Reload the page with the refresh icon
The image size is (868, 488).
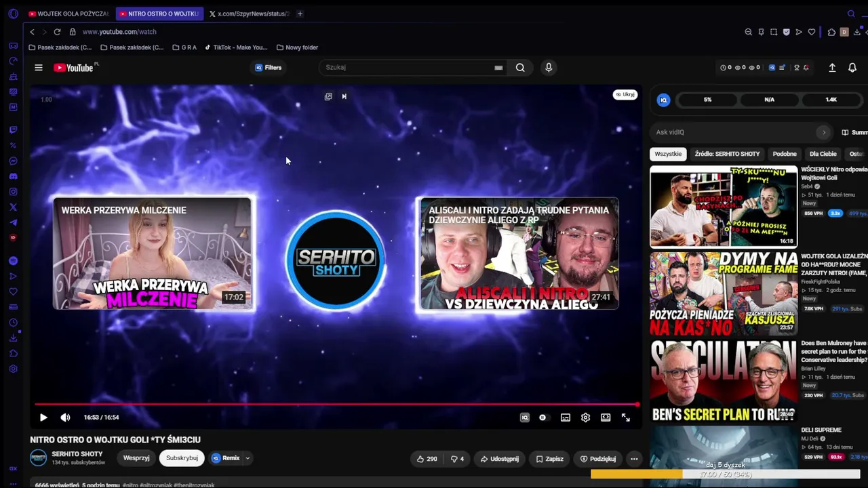(x=57, y=32)
